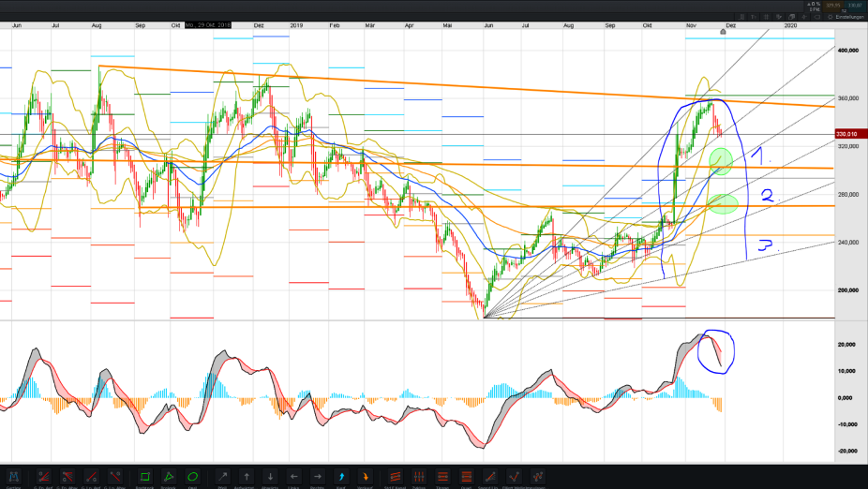Click the Tr text tool icon
868x489 pixels.
(x=754, y=17)
